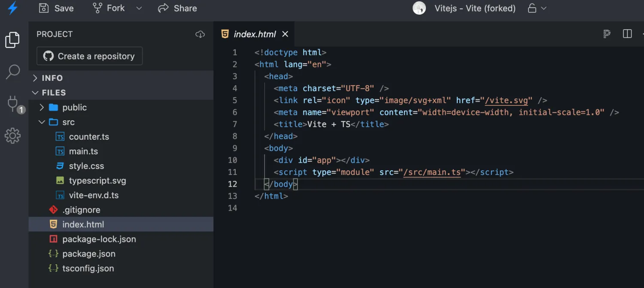Viewport: 644px width, 288px height.
Task: Click Create a repository button
Action: pos(89,56)
